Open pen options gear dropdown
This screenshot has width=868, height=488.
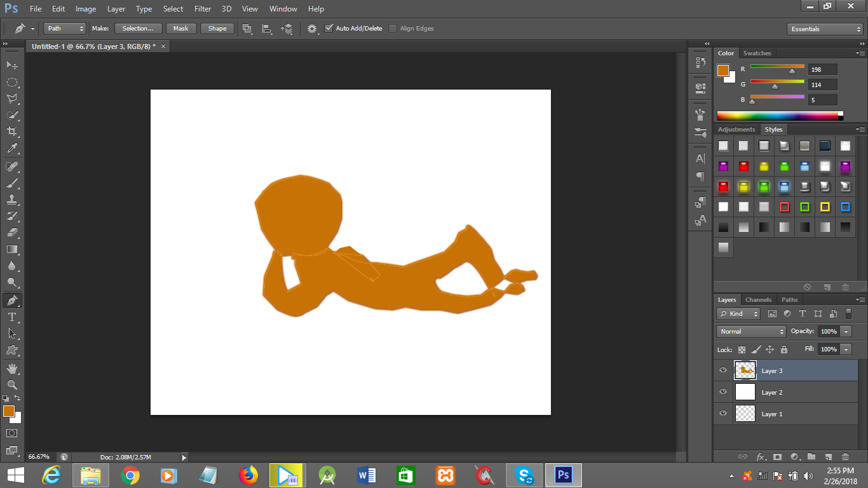(x=313, y=29)
